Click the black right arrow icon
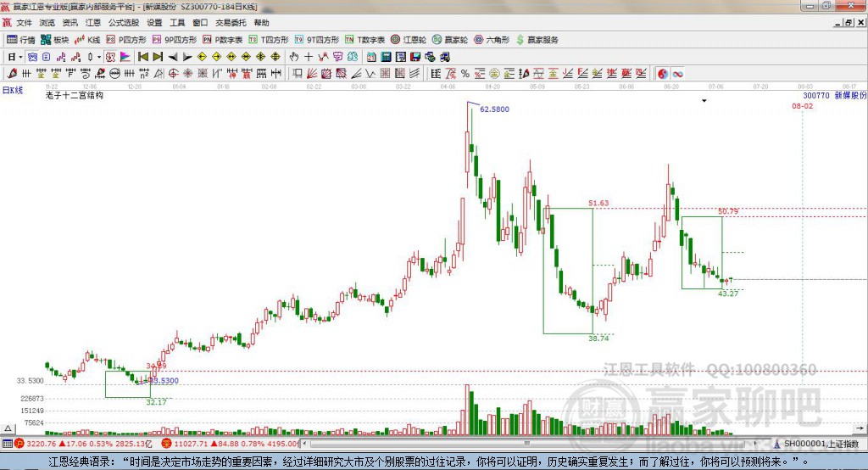This screenshot has height=470, width=868. pyautogui.click(x=187, y=57)
